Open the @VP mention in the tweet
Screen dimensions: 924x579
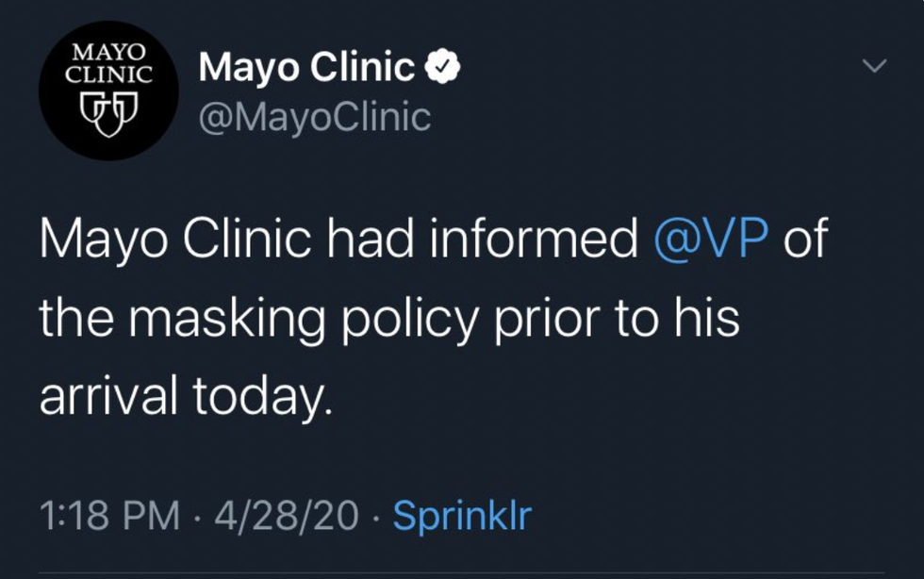pyautogui.click(x=713, y=241)
